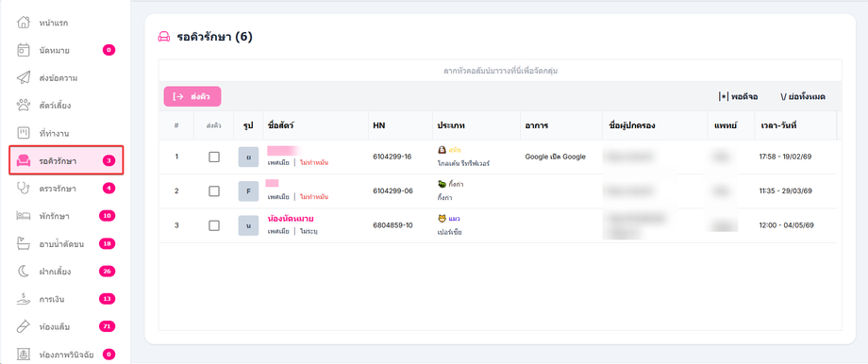The height and width of the screenshot is (364, 868).
Task: Click the pink ส่งคิว button
Action: pyautogui.click(x=192, y=96)
